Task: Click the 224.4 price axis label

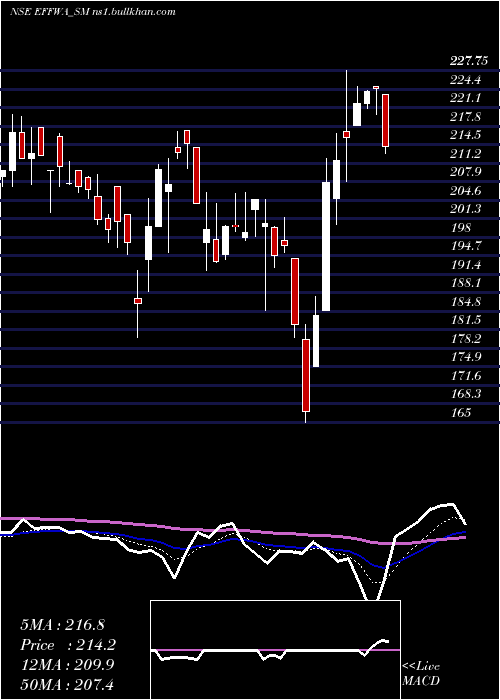Action: pyautogui.click(x=466, y=80)
